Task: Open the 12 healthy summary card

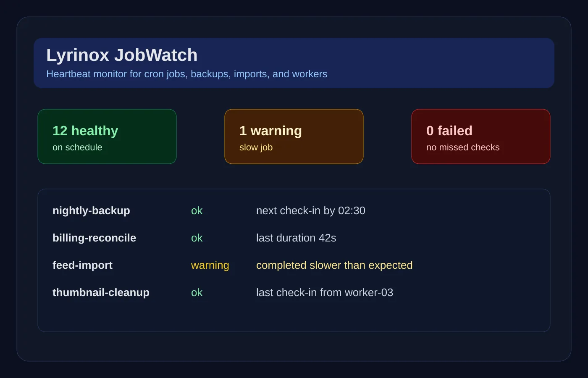Action: pos(107,136)
